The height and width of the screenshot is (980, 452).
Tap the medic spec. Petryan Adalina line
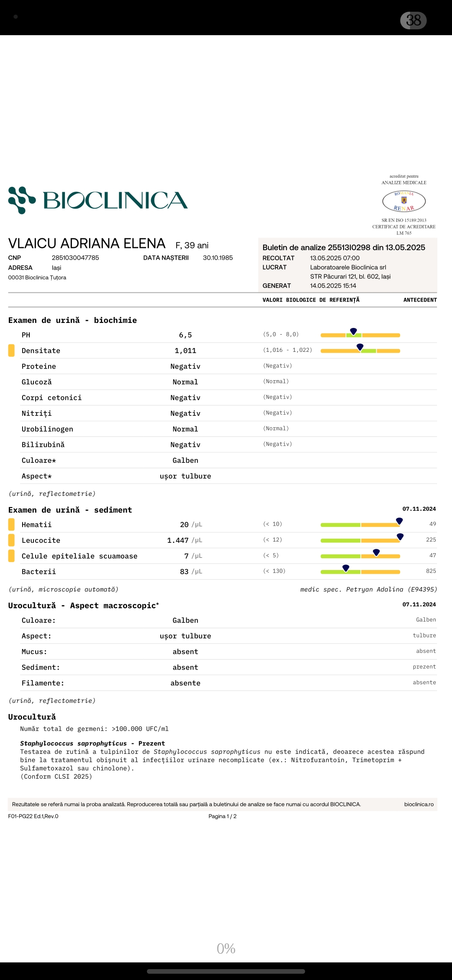click(369, 589)
